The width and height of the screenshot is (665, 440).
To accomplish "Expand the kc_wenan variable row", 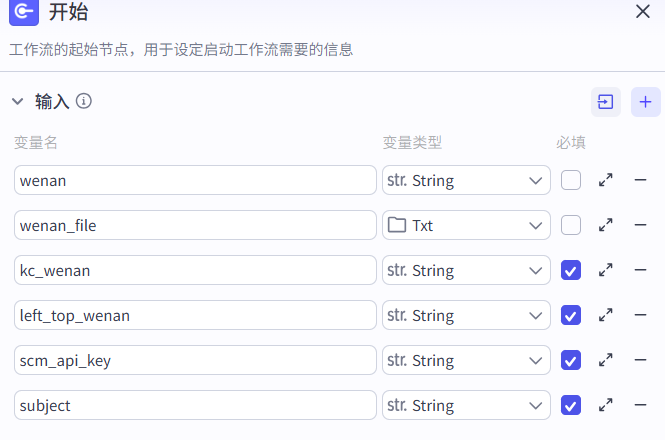I will point(605,270).
